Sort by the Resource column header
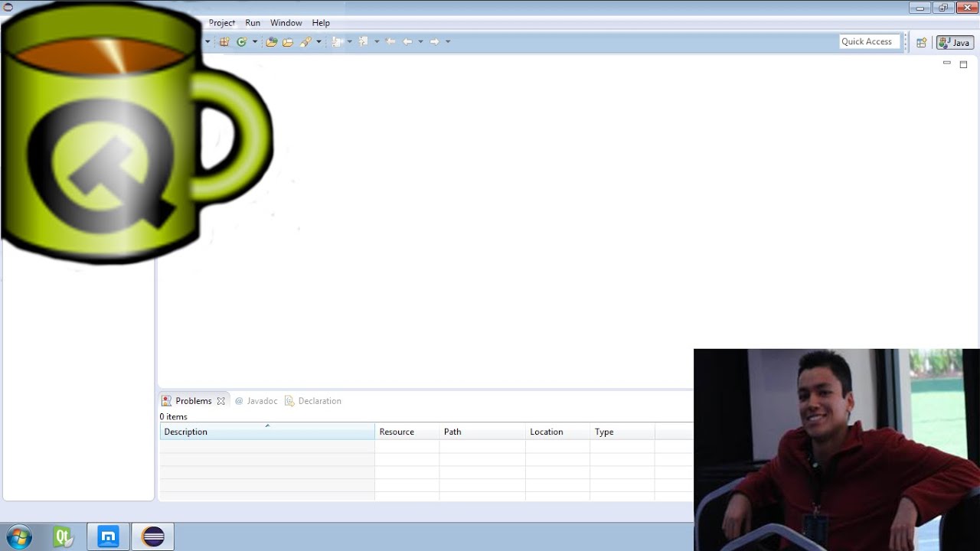This screenshot has width=980, height=551. click(407, 432)
